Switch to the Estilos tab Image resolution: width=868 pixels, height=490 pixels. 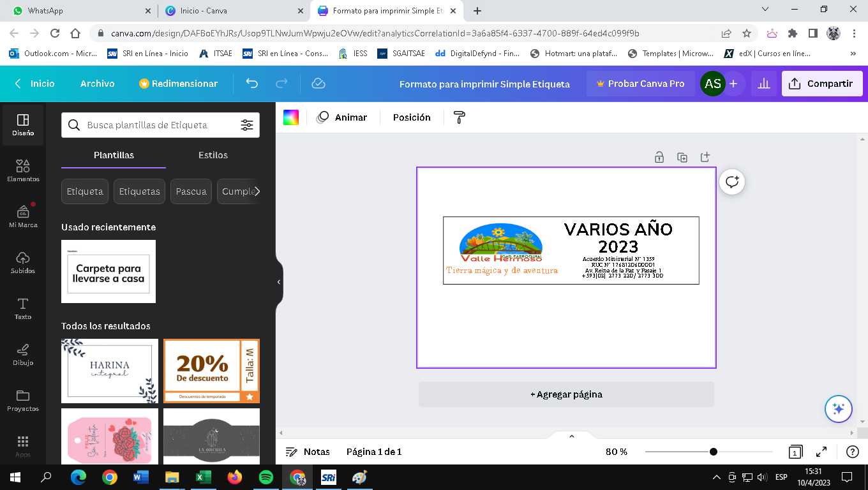coord(213,155)
